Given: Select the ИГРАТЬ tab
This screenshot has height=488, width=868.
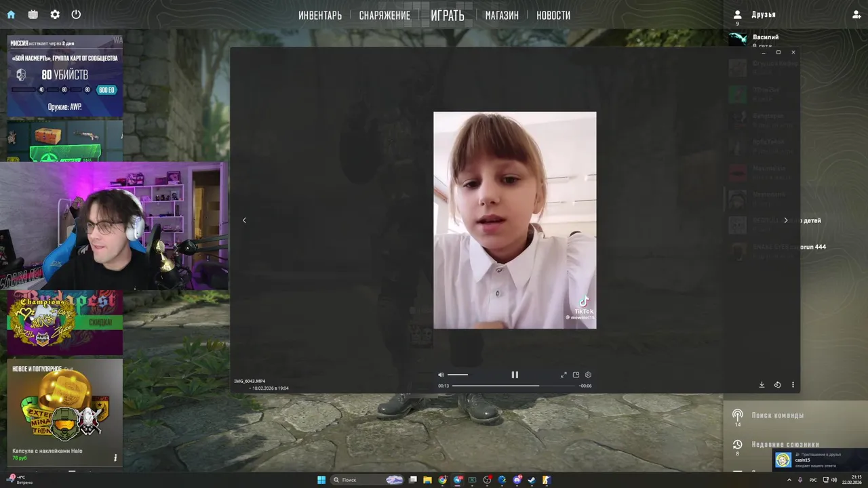Looking at the screenshot, I should pyautogui.click(x=448, y=15).
